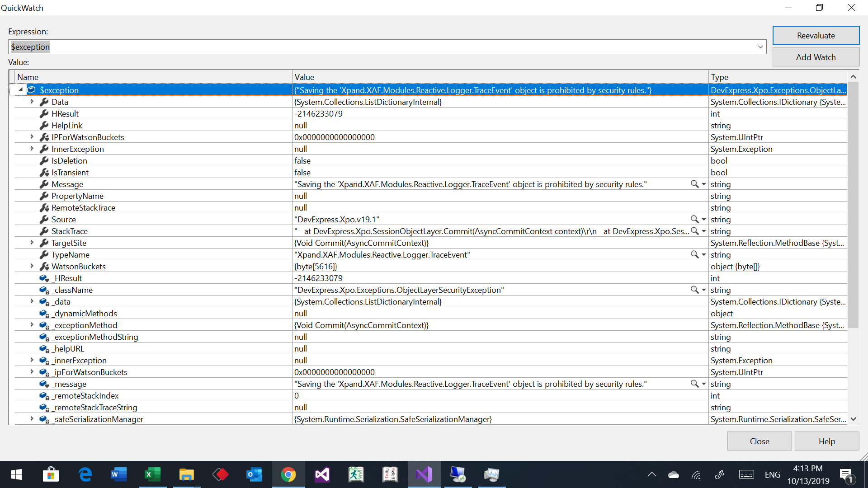Select the RemoteStackTrace property row
This screenshot has height=488, width=868.
coord(431,207)
